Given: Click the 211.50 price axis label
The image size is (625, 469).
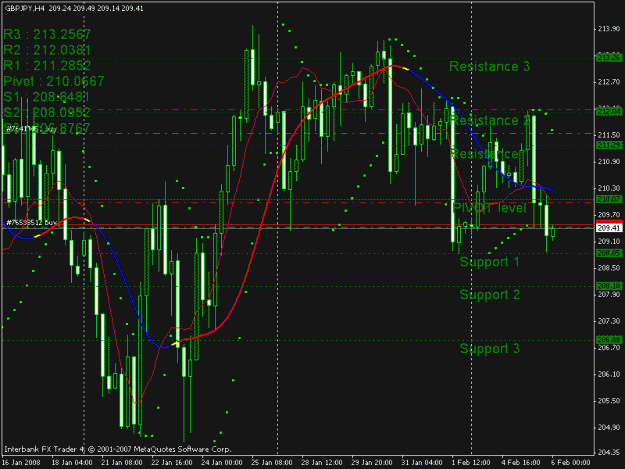Looking at the screenshot, I should pos(609,135).
